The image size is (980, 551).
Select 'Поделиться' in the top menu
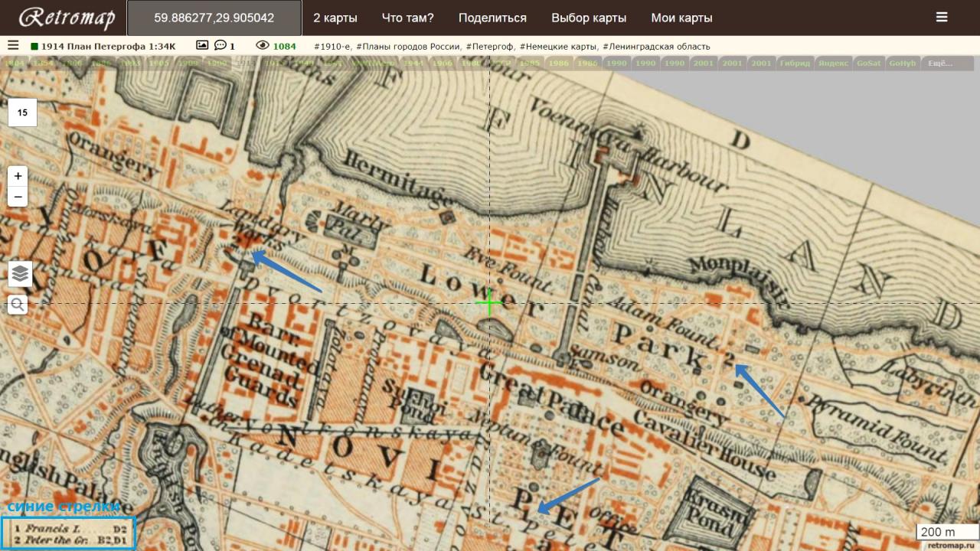point(492,18)
